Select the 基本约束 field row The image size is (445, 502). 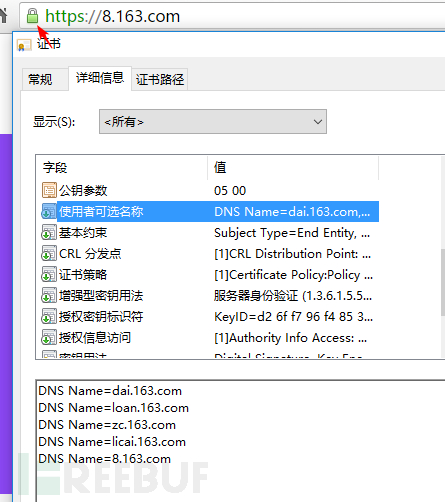point(210,232)
